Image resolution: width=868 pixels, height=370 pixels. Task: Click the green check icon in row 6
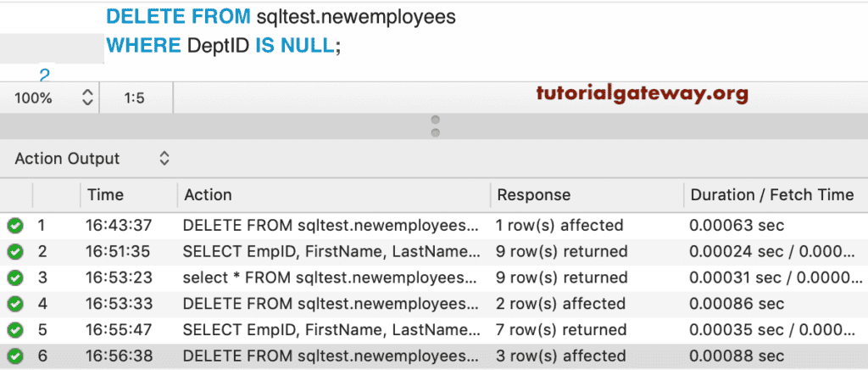tap(14, 356)
